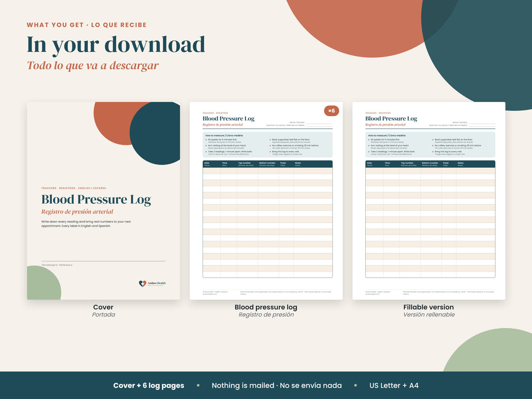Click the 'Portada' caption
The height and width of the screenshot is (399, 532).
click(x=103, y=314)
